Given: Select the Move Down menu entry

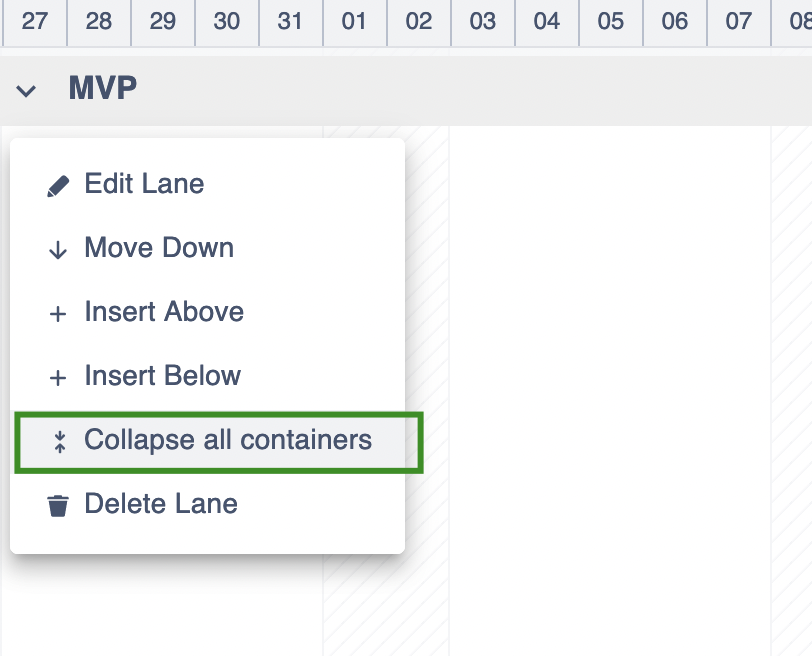Looking at the screenshot, I should click(x=159, y=248).
